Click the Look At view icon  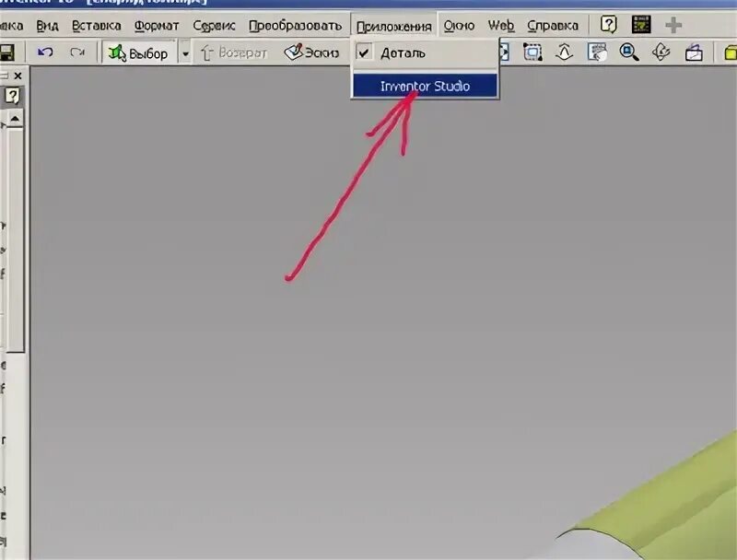tap(694, 52)
